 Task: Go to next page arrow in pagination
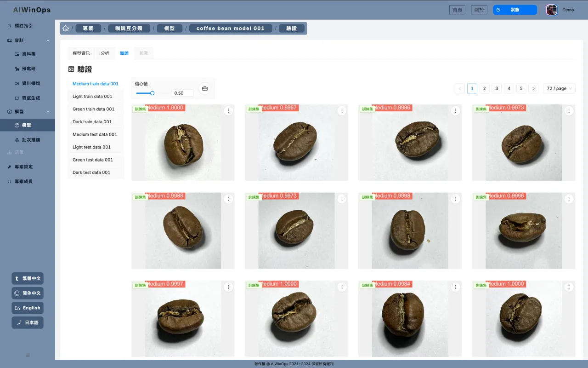(x=533, y=88)
